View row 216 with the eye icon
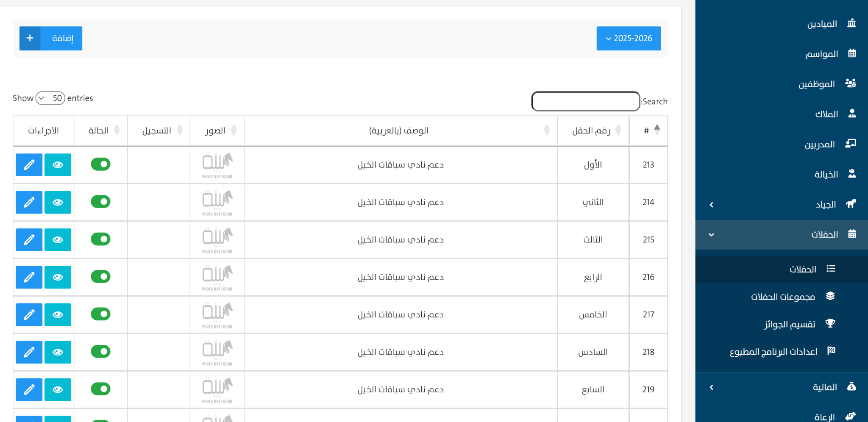 [x=58, y=277]
